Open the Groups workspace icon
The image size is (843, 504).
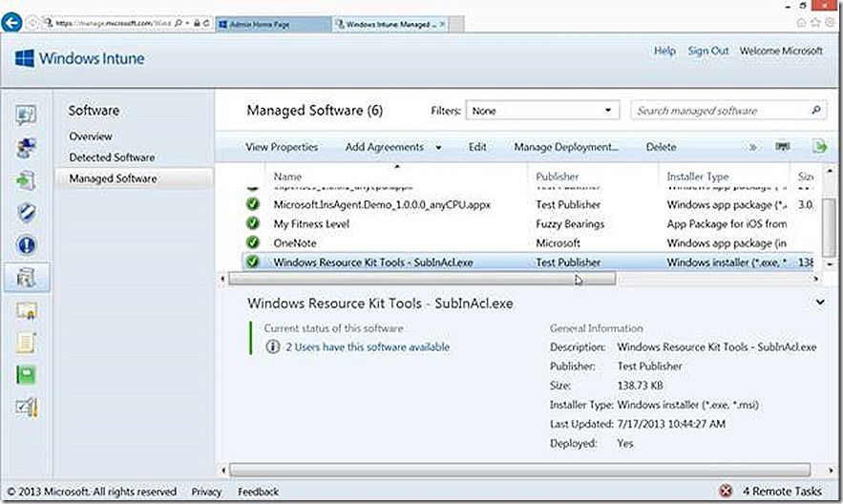(x=26, y=148)
